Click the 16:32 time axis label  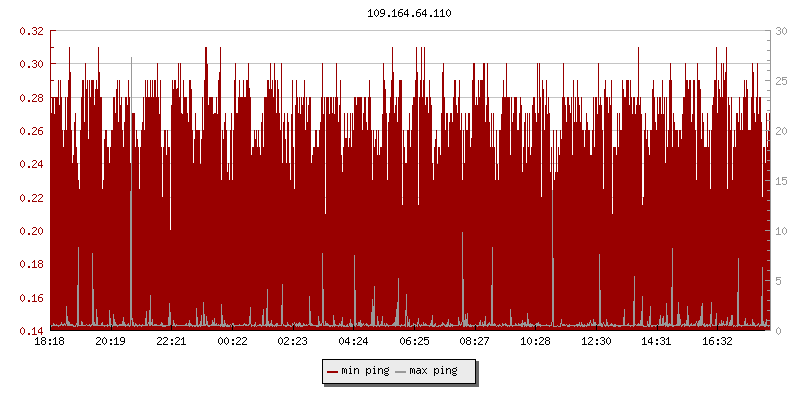[x=717, y=341]
